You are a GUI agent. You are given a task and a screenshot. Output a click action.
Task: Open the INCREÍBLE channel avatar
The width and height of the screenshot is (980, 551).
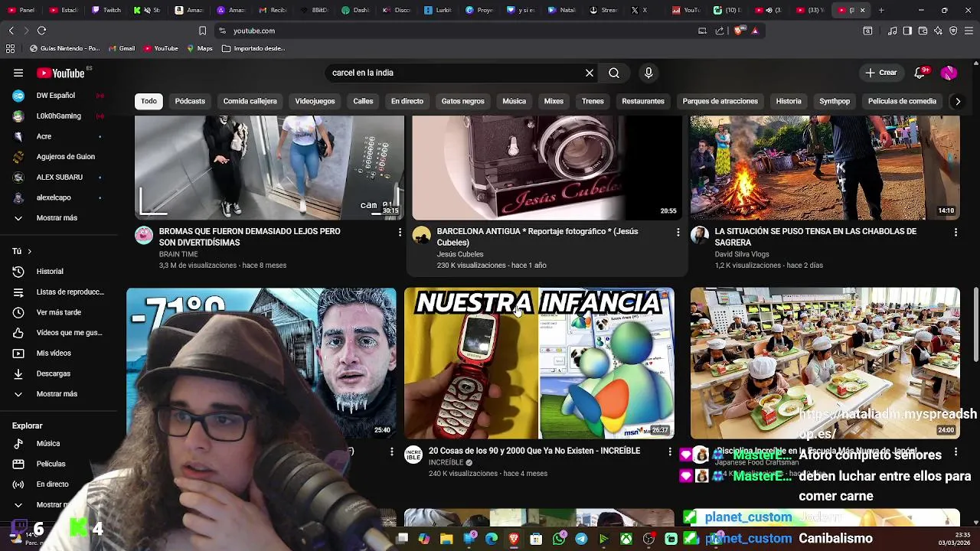[413, 455]
